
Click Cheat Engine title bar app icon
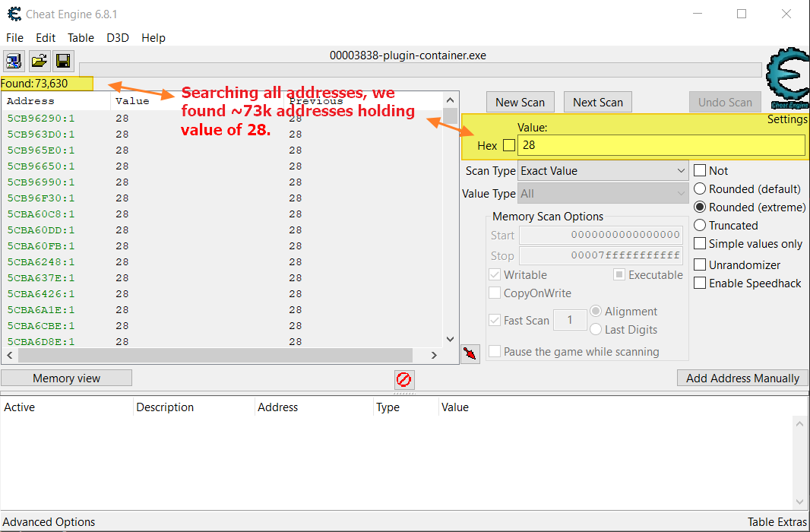pos(14,14)
